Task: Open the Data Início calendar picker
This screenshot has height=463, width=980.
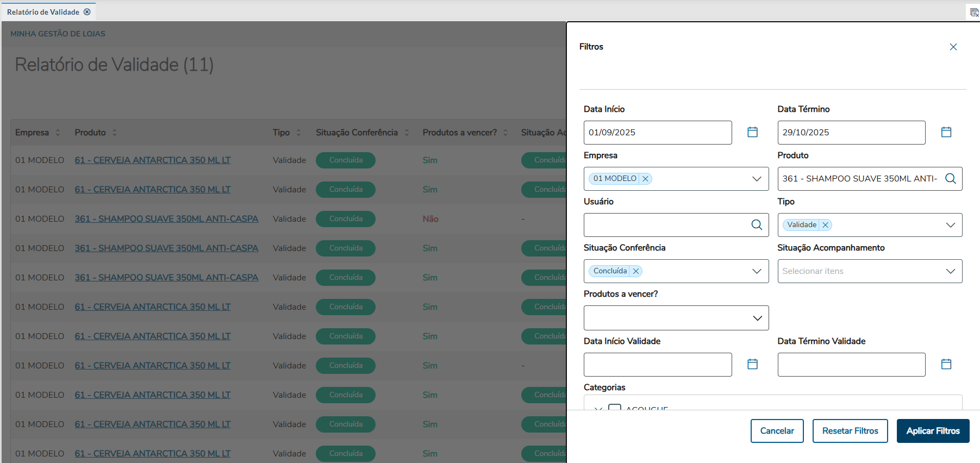Action: pos(752,132)
